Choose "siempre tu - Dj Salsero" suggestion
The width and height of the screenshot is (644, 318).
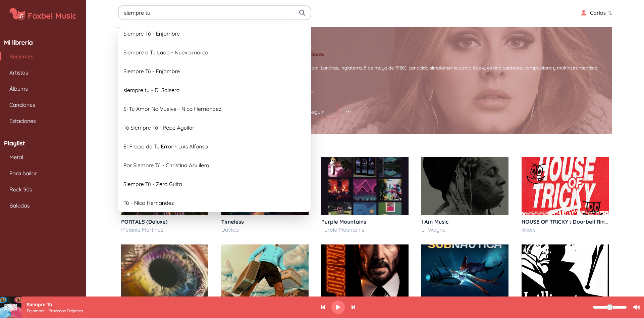[x=152, y=90]
